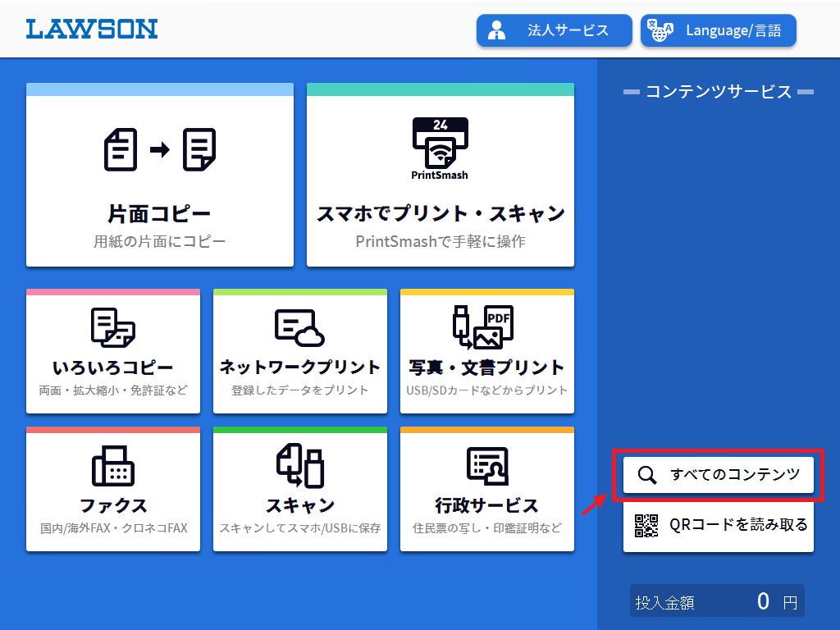Click the USB and PDF photo icon
The height and width of the screenshot is (630, 840).
pos(483,326)
